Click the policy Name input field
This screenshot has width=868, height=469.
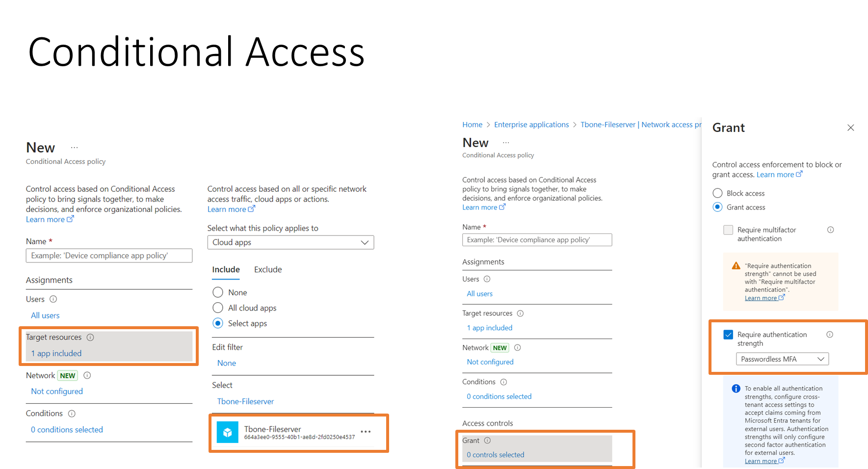coord(109,255)
